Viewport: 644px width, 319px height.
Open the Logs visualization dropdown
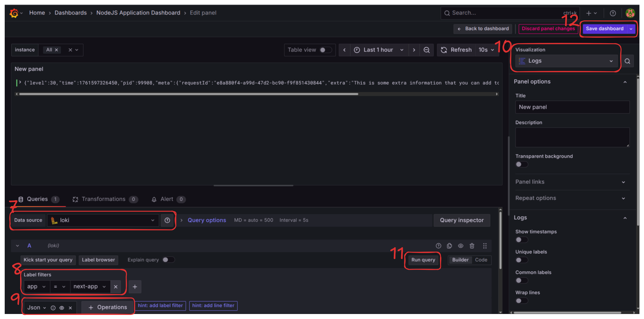click(566, 61)
